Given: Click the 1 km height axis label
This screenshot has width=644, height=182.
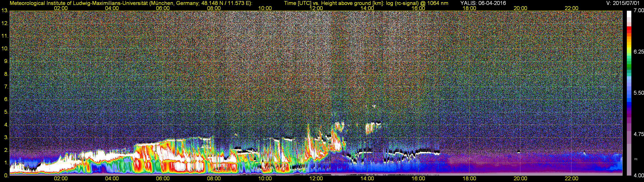Looking at the screenshot, I should [x=6, y=163].
